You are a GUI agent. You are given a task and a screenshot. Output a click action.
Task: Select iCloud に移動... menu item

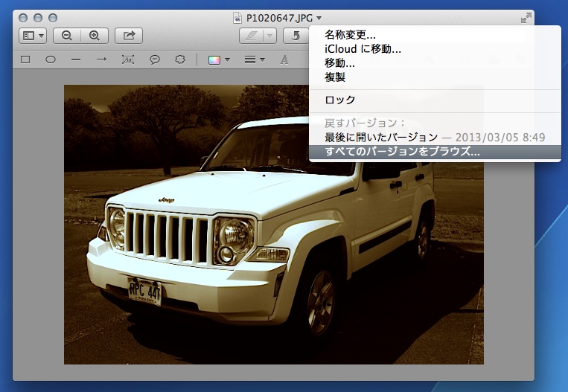pyautogui.click(x=363, y=49)
